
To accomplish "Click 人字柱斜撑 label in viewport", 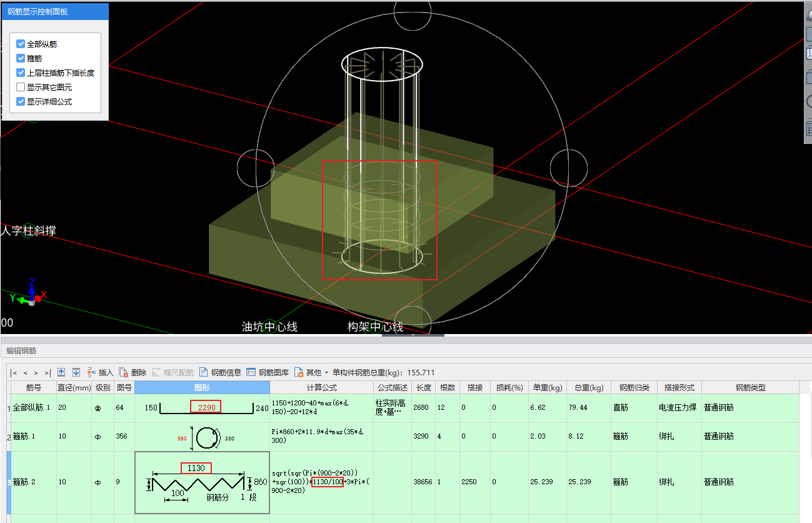I will (29, 231).
